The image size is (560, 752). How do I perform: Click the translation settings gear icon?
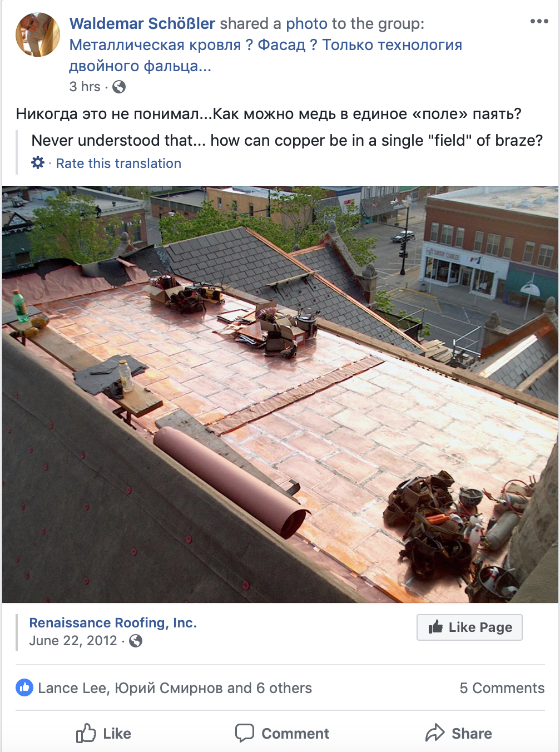(38, 162)
